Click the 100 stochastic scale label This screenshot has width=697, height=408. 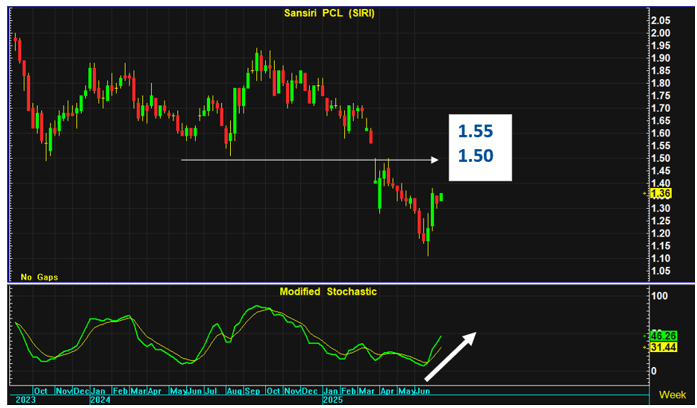point(659,296)
